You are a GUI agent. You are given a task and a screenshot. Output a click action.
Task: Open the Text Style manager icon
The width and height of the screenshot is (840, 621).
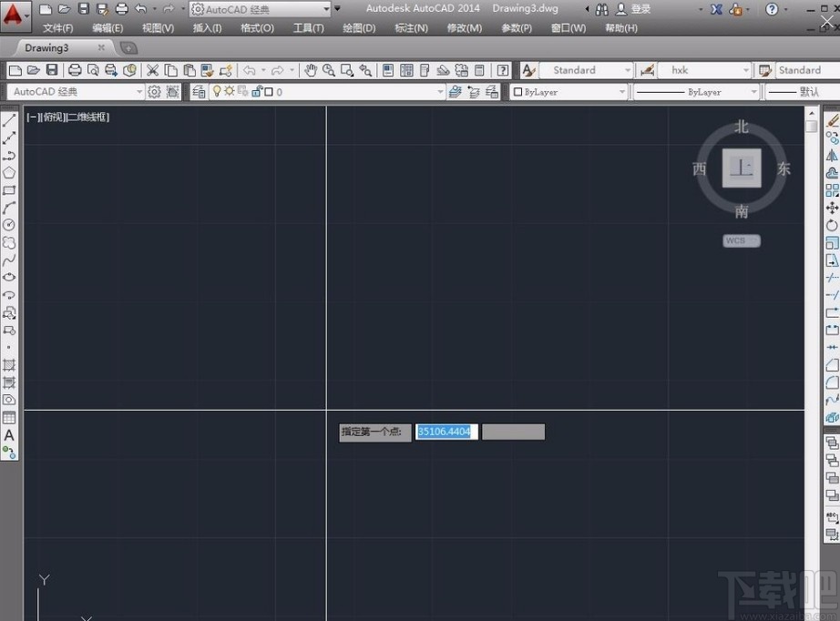528,70
